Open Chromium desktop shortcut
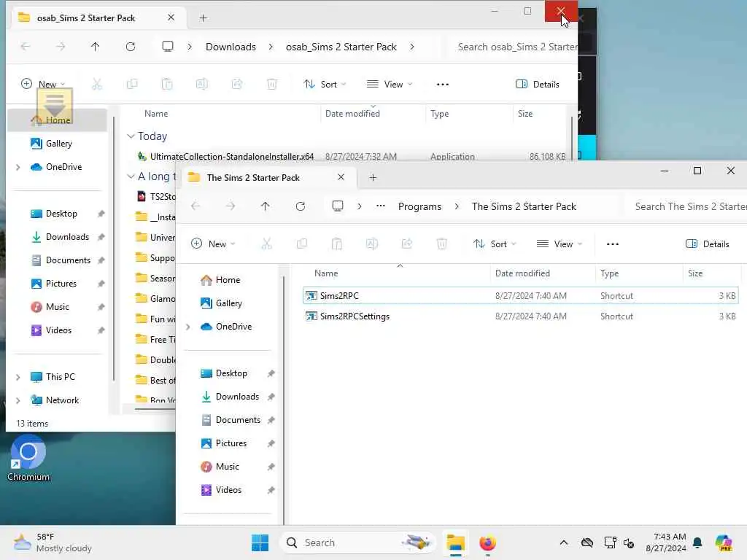 point(28,459)
